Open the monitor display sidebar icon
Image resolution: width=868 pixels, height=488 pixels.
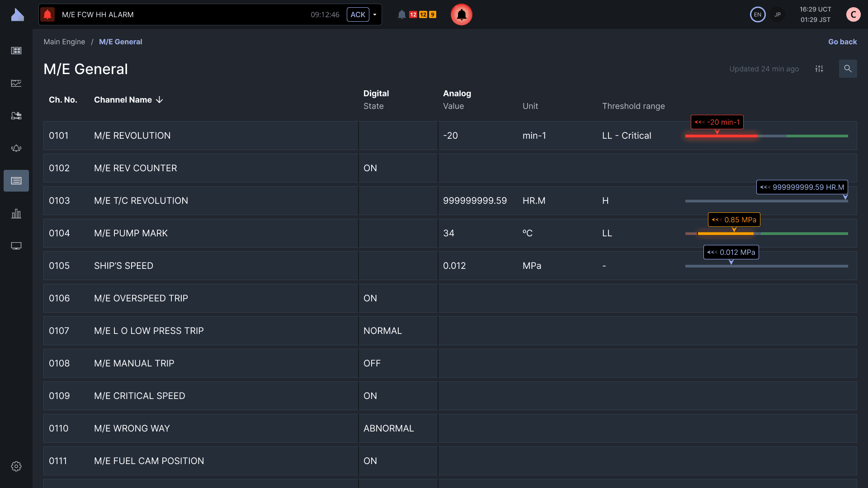[16, 246]
